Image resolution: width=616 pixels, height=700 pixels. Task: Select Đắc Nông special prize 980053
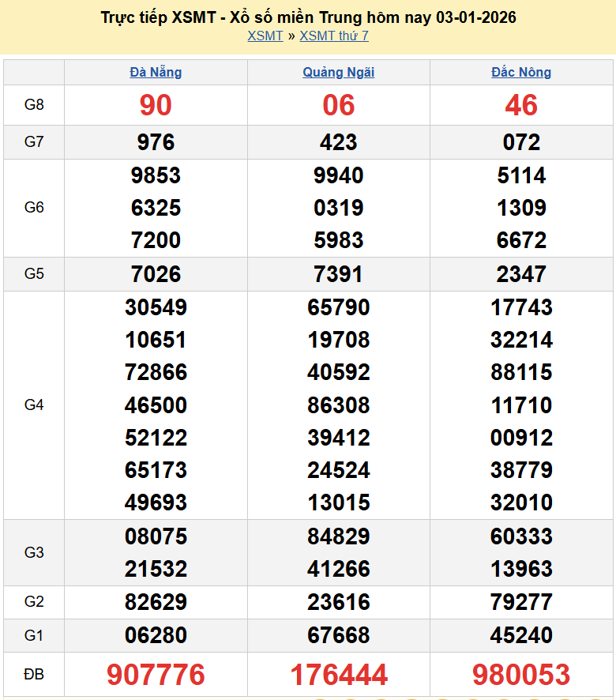[521, 675]
